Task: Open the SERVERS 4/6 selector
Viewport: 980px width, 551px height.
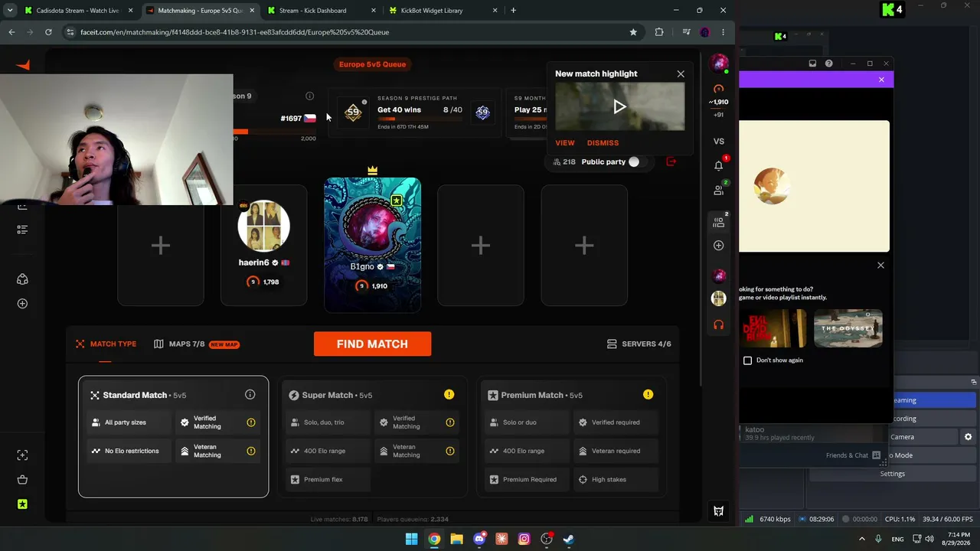Action: coord(639,344)
